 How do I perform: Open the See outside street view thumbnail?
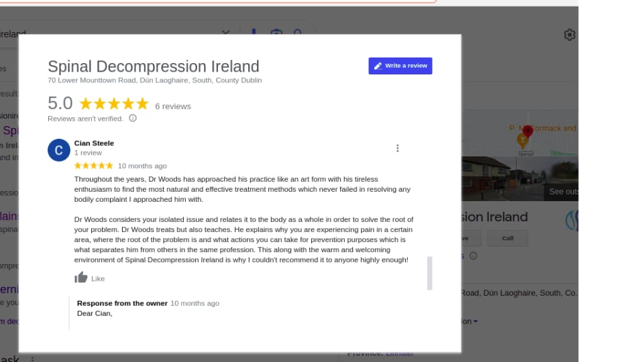519,178
